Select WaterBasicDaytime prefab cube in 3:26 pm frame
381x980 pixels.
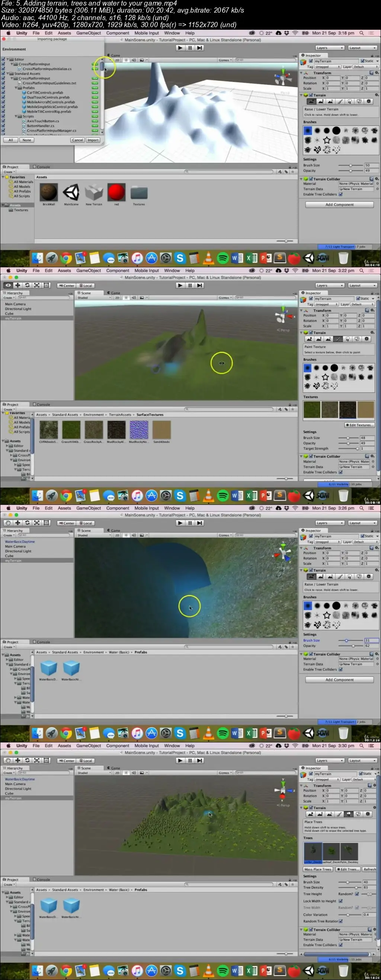click(x=48, y=668)
